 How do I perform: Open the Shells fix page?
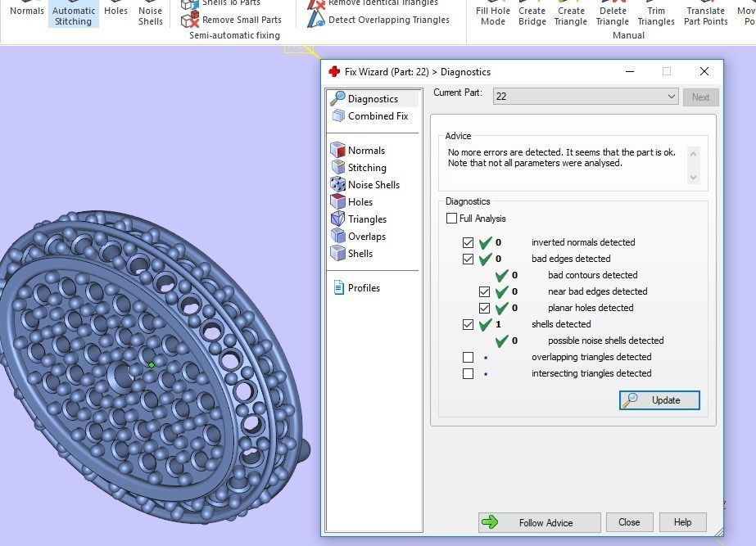point(352,254)
